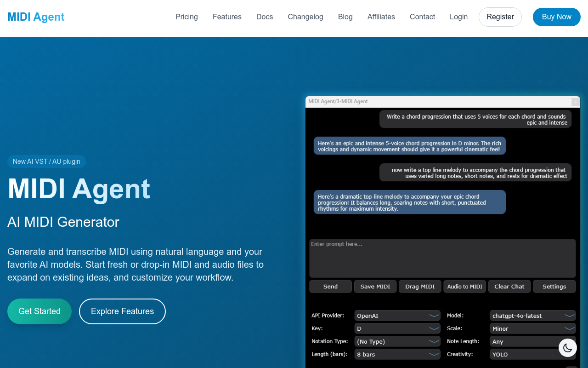Click the Get Started button
This screenshot has width=588, height=368.
tap(40, 311)
